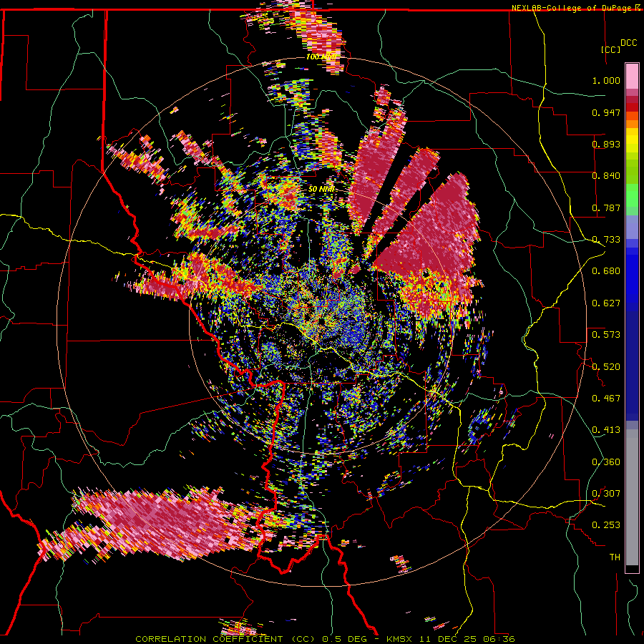Image resolution: width=644 pixels, height=644 pixels.
Task: Click the CORRELATION COEFFICIENT (CC) title text
Action: (225, 639)
